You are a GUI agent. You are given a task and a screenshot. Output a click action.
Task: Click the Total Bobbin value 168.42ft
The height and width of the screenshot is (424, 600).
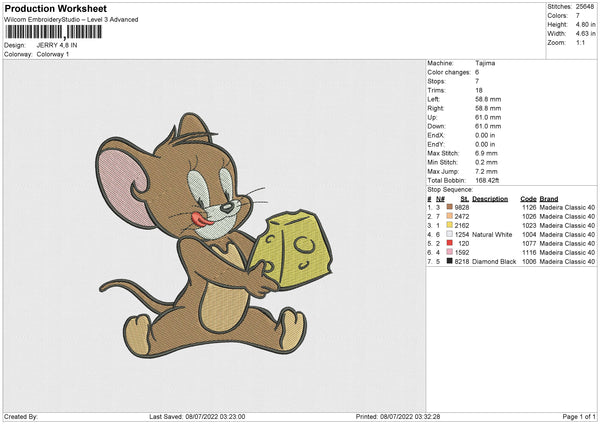[x=487, y=180]
